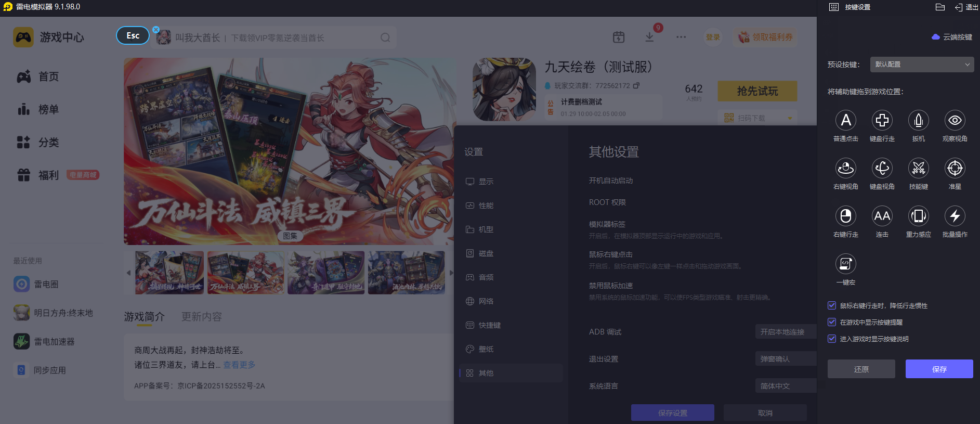Select the 键盘视角 keyboard view icon
The width and height of the screenshot is (980, 424).
882,168
